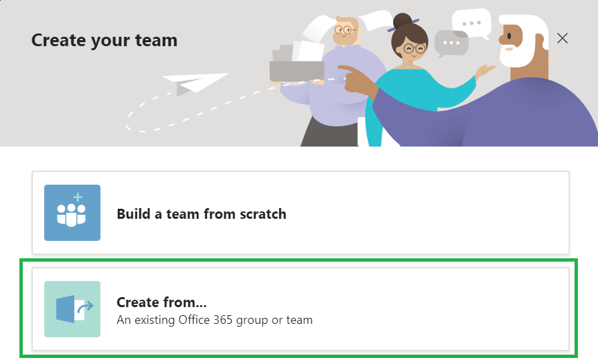Click 'An existing Office 365 group or team' subtitle
Viewport: 598px width, 364px height.
pyautogui.click(x=215, y=320)
